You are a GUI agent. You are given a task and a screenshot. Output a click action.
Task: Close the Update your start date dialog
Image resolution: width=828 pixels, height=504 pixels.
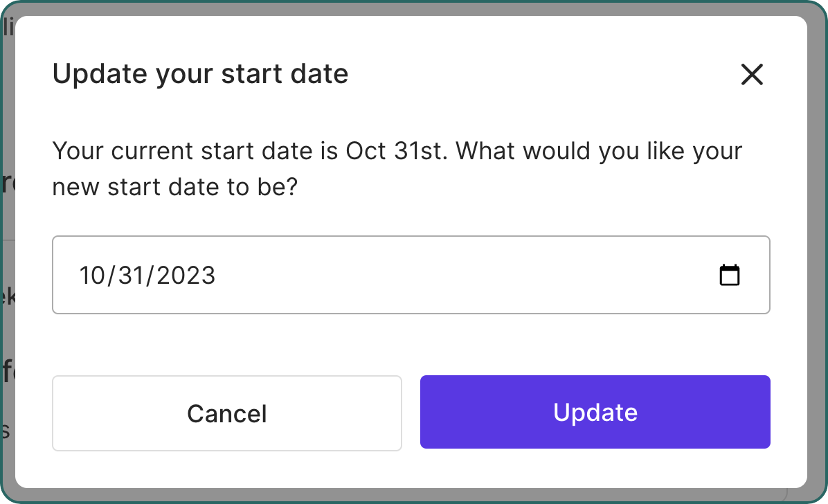(751, 74)
